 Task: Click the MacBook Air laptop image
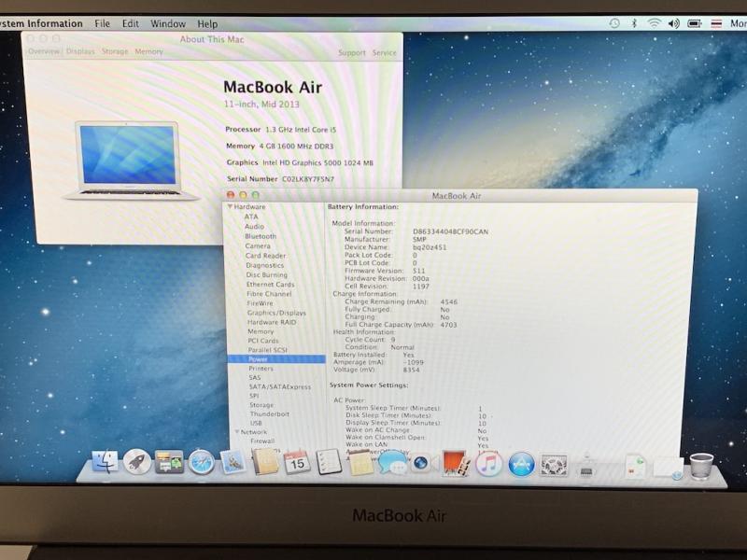[x=130, y=160]
